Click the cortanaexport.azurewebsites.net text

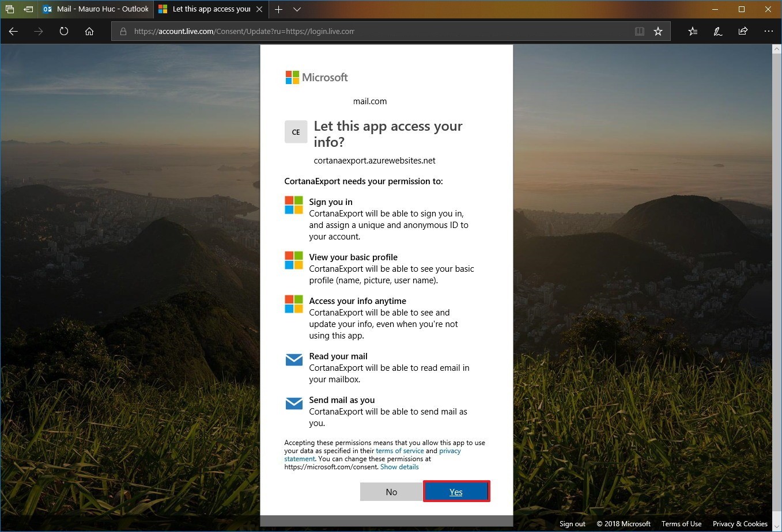[375, 161]
